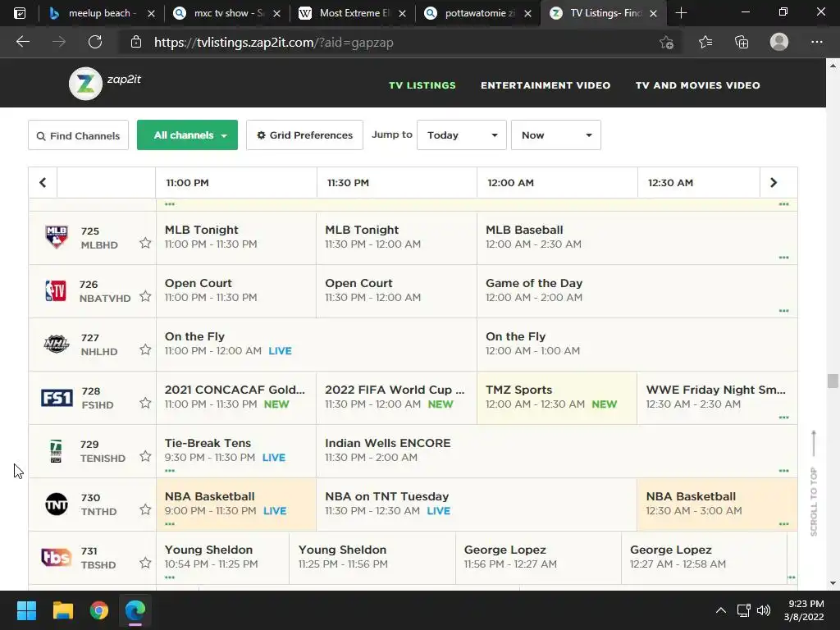
Task: Favorite channel 726 NBATVHD with star
Action: [145, 296]
